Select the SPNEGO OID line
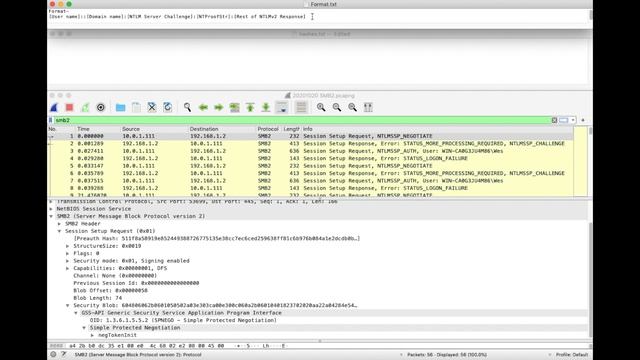The height and width of the screenshot is (360, 640). click(183, 320)
